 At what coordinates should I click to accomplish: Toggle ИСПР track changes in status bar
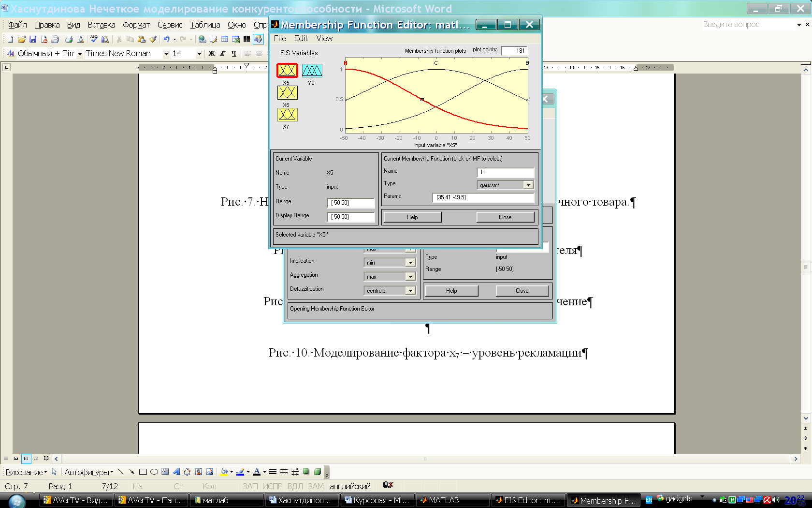[x=272, y=486]
